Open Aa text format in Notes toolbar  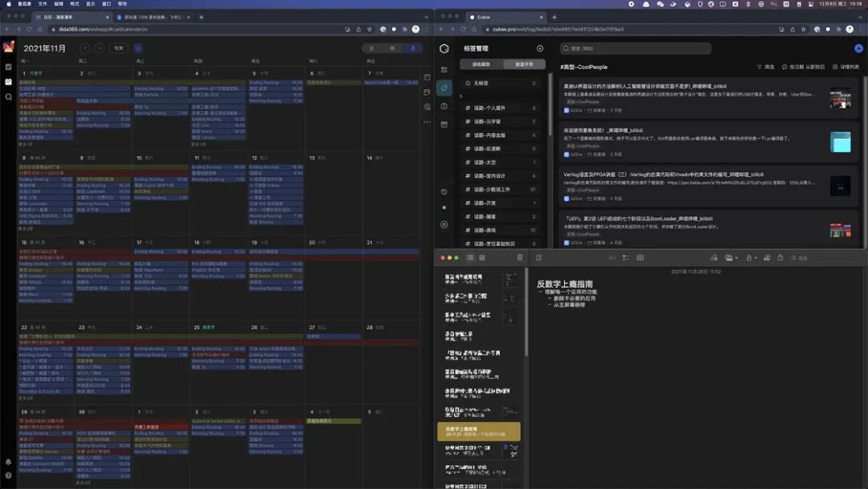coord(611,257)
